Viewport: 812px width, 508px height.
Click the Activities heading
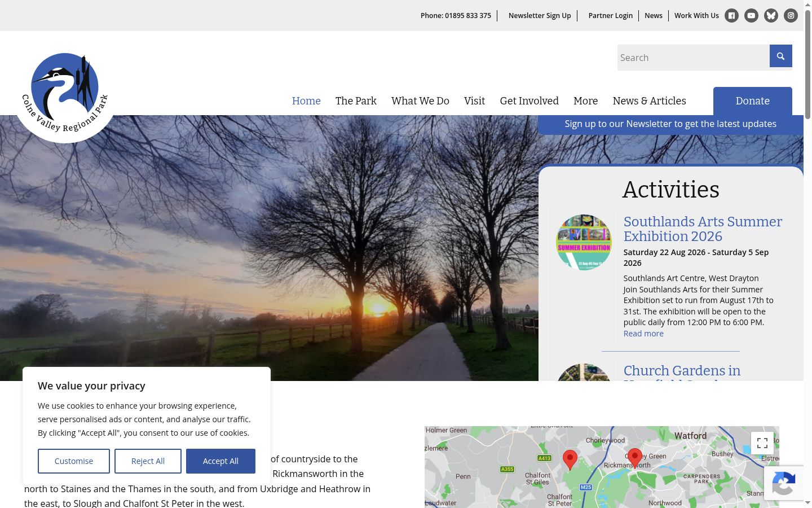click(670, 190)
